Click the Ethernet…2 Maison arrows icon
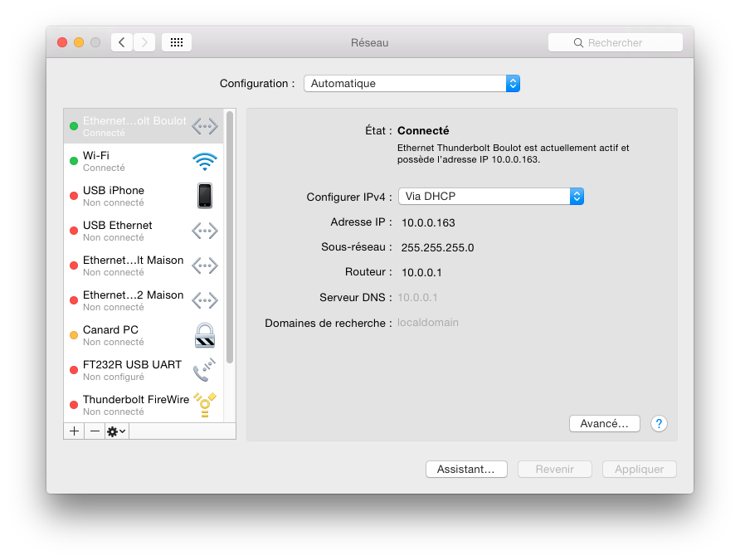 click(205, 300)
